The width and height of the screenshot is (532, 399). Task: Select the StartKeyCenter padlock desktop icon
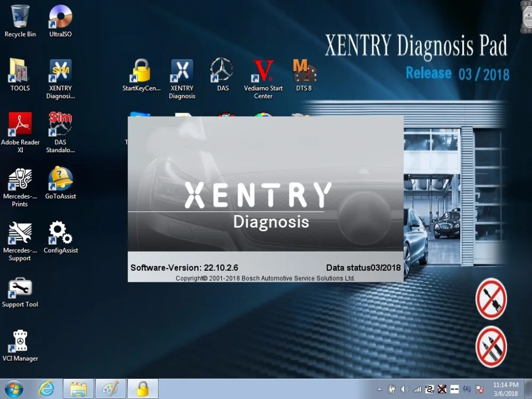click(142, 75)
